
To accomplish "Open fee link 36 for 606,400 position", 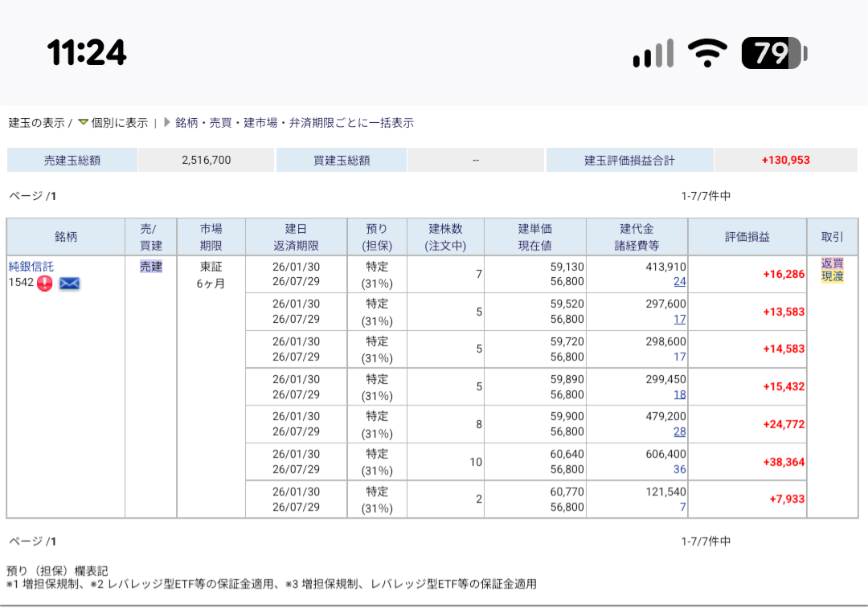I will [679, 469].
